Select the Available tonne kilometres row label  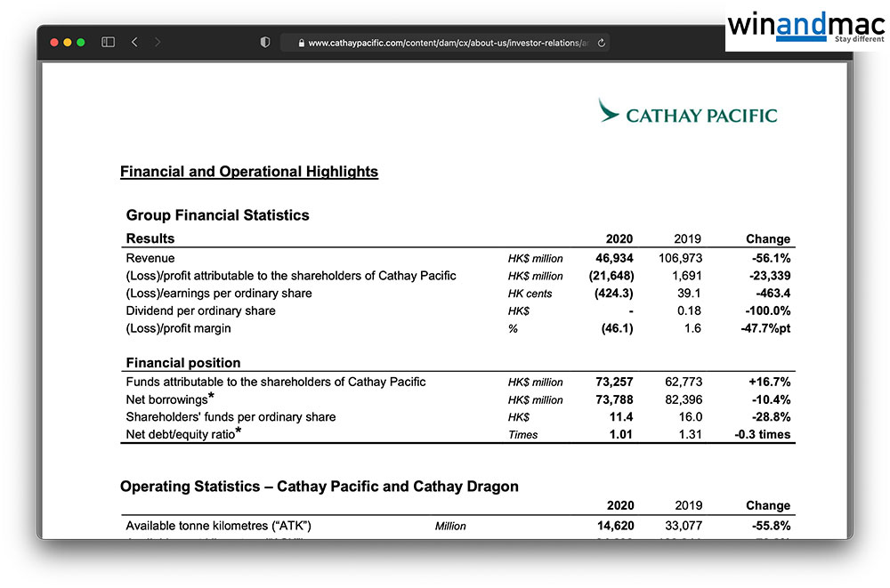click(218, 526)
